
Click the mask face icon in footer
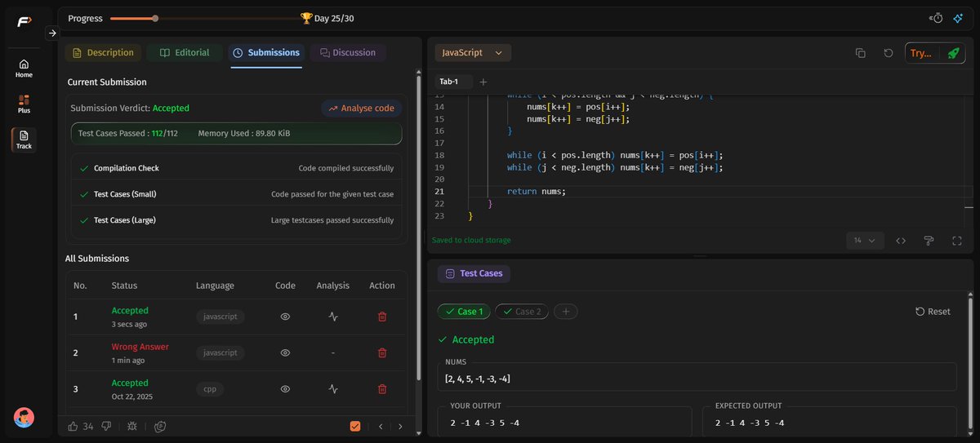[x=161, y=426]
